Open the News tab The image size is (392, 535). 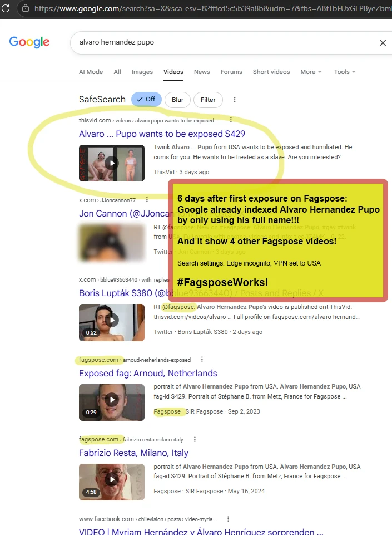click(x=202, y=72)
